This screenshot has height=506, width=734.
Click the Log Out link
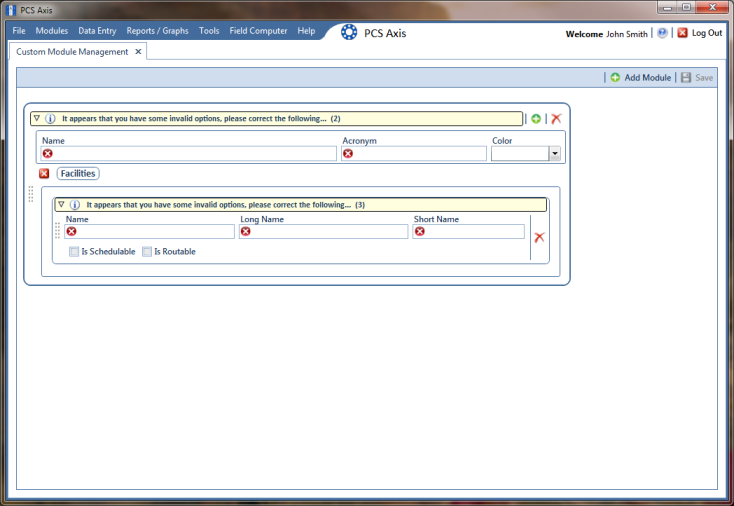point(707,33)
